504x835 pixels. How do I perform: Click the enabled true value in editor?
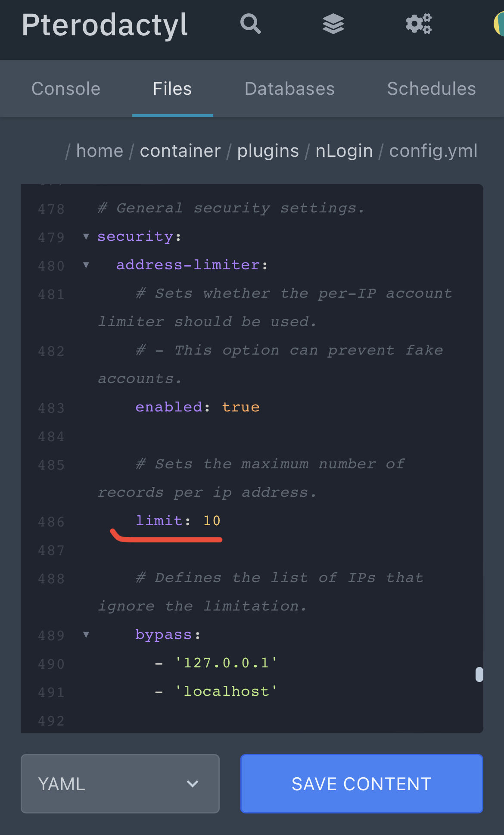pos(241,407)
